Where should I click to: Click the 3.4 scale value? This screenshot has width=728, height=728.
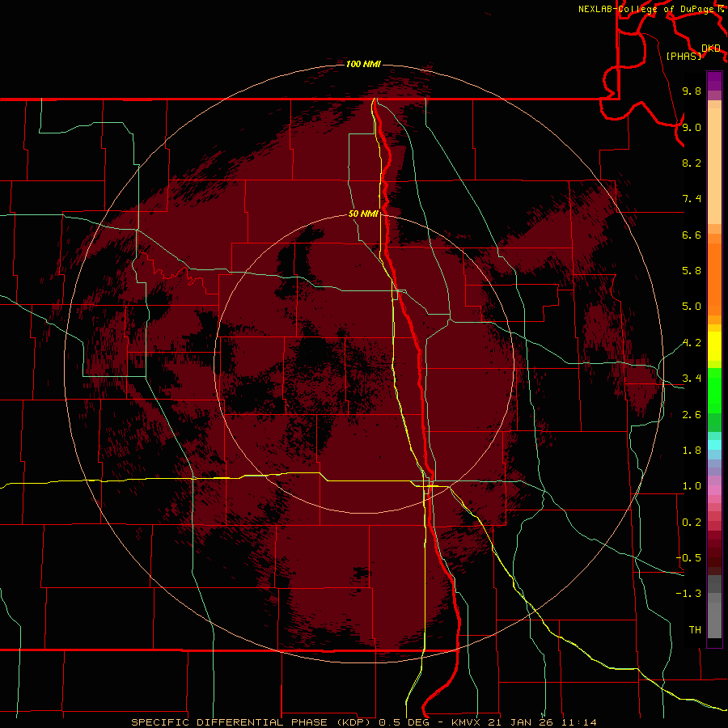pyautogui.click(x=692, y=379)
